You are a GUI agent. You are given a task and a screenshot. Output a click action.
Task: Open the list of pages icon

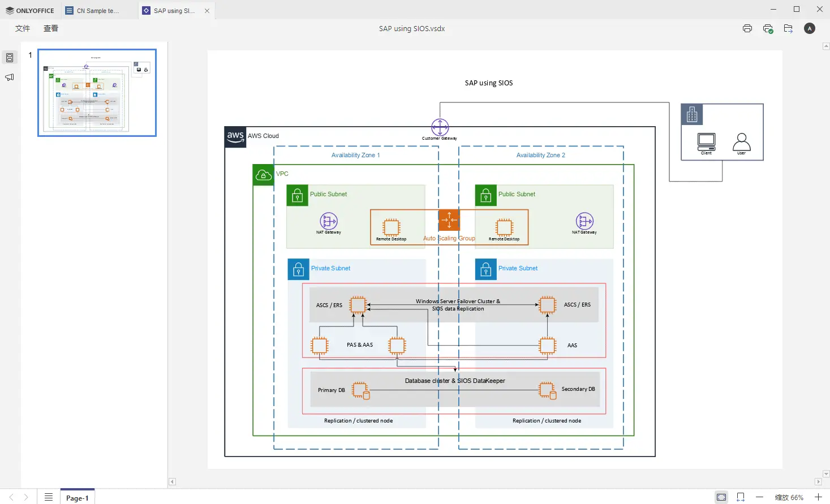49,497
